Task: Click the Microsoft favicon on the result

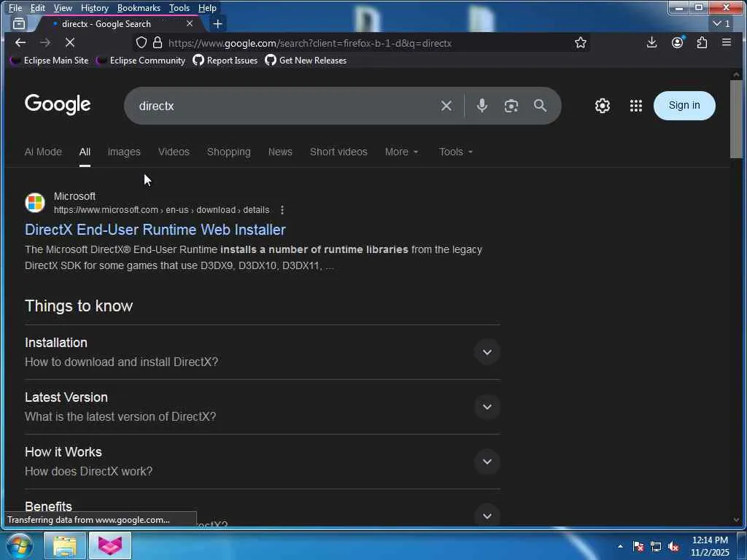Action: click(x=35, y=203)
